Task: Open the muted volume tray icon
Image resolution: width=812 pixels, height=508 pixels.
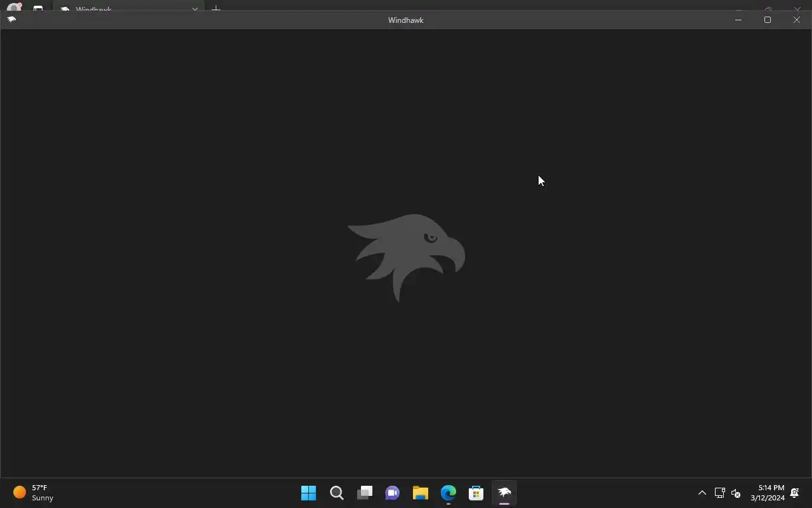Action: 736,493
